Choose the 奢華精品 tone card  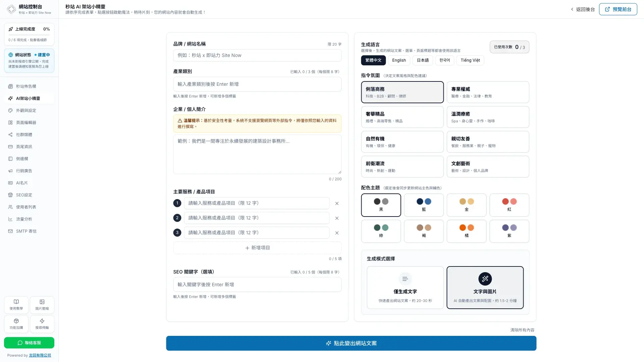(402, 117)
